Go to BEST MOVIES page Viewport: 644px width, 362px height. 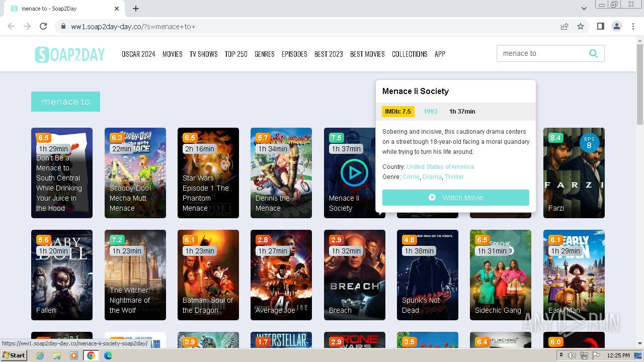click(x=367, y=54)
